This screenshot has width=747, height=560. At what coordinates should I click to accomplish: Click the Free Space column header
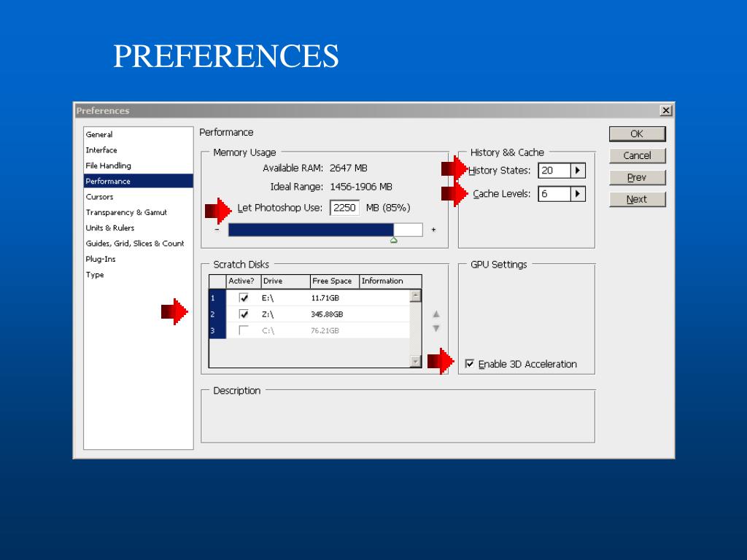334,281
